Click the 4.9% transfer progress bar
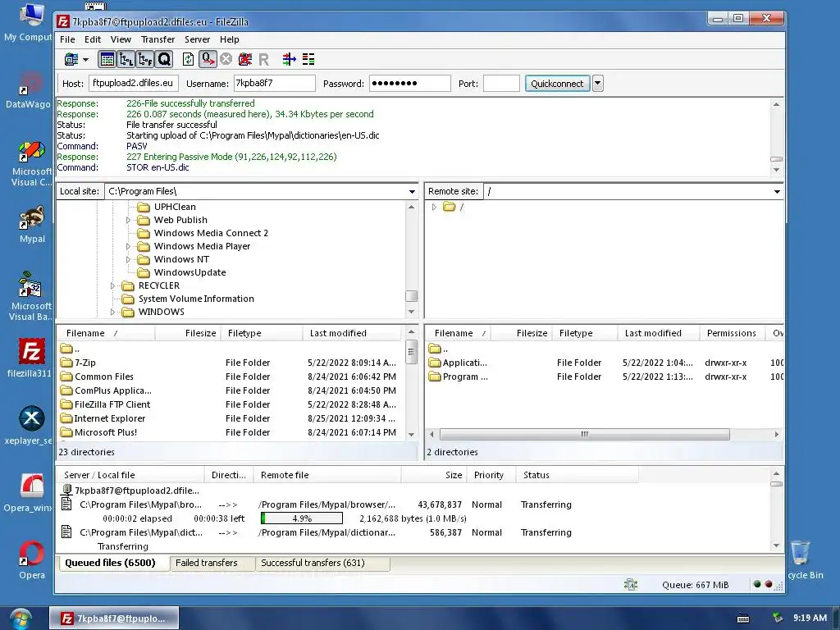The width and height of the screenshot is (840, 630). [302, 518]
